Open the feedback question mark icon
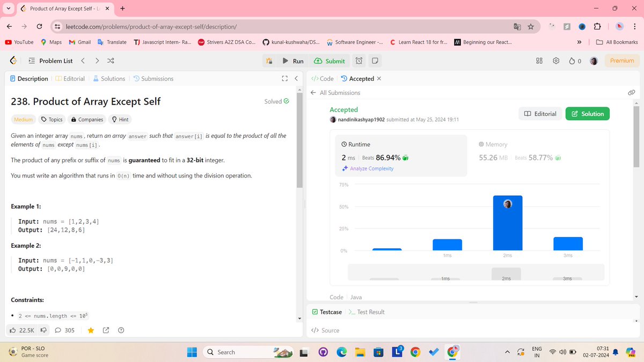 [x=121, y=330]
